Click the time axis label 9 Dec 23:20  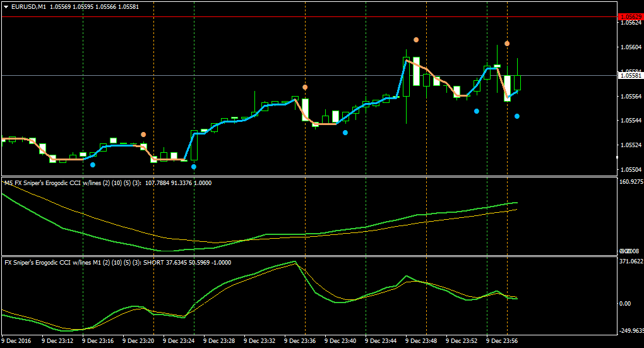[x=138, y=340]
